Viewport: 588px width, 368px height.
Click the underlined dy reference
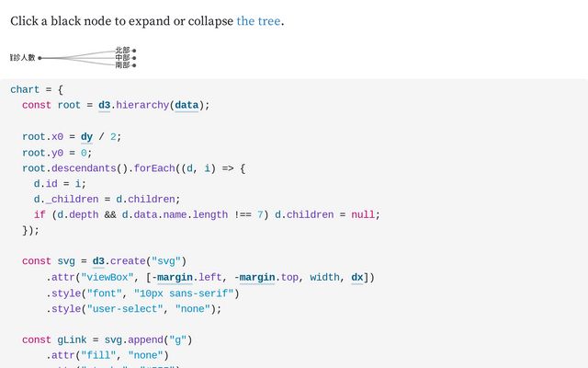(x=86, y=137)
